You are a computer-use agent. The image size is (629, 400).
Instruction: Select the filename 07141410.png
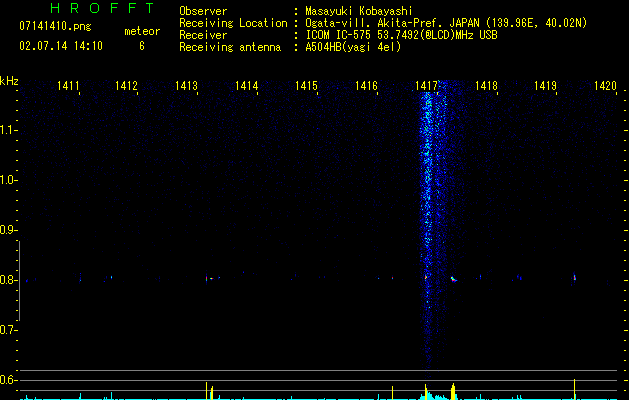(x=55, y=26)
